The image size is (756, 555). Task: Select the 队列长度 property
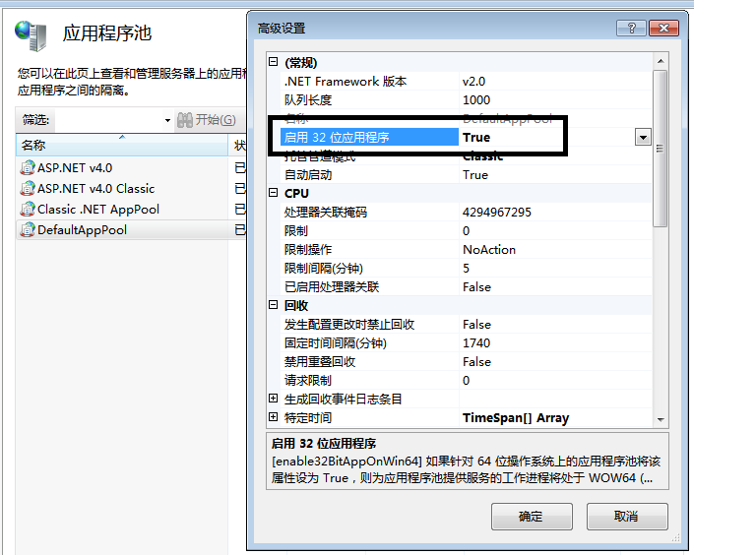point(307,100)
